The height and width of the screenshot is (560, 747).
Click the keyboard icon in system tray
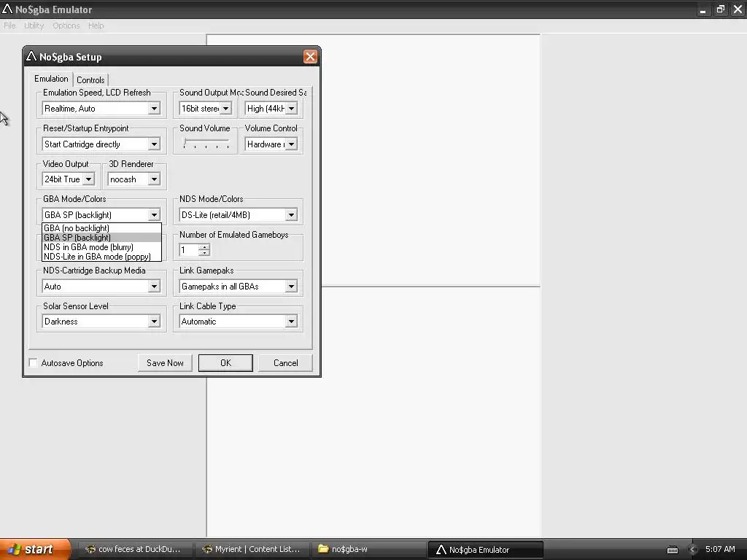[x=672, y=550]
